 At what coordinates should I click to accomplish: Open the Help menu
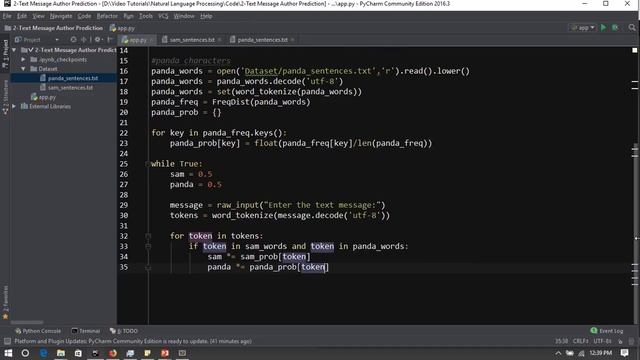(x=206, y=16)
